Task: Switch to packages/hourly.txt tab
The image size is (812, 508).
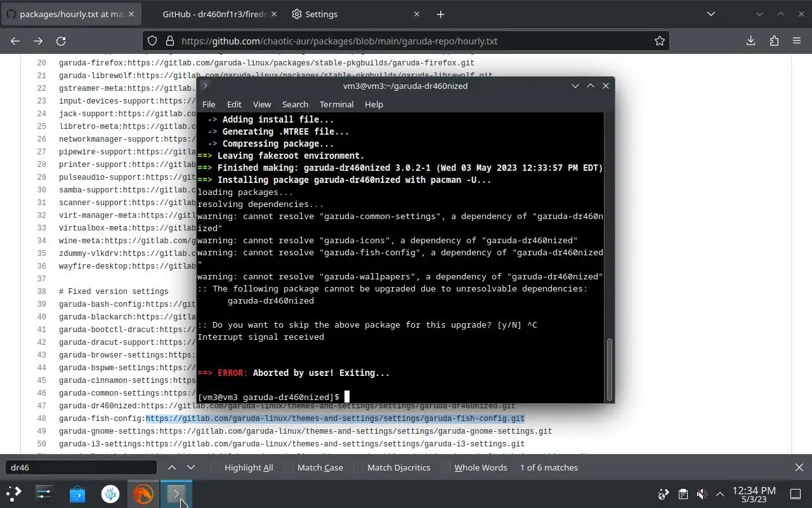Action: click(71, 14)
